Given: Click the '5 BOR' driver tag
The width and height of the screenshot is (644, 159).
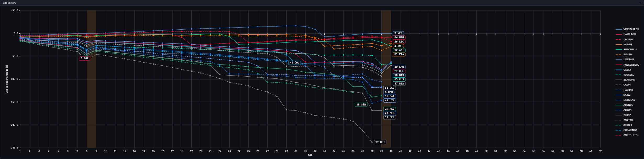Looking at the screenshot, I should click(x=84, y=59).
